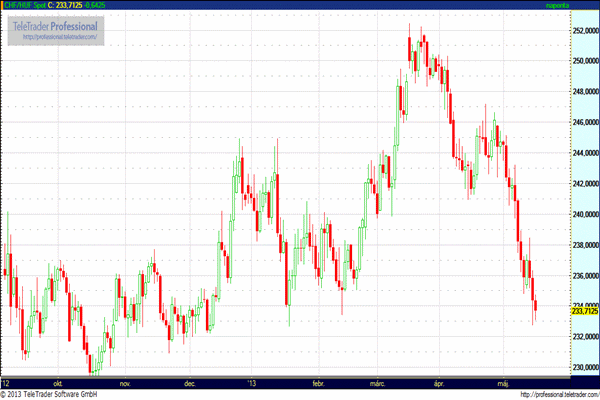Click the 252,0000 price axis label
Screen dimensions: 600x400
click(x=584, y=30)
